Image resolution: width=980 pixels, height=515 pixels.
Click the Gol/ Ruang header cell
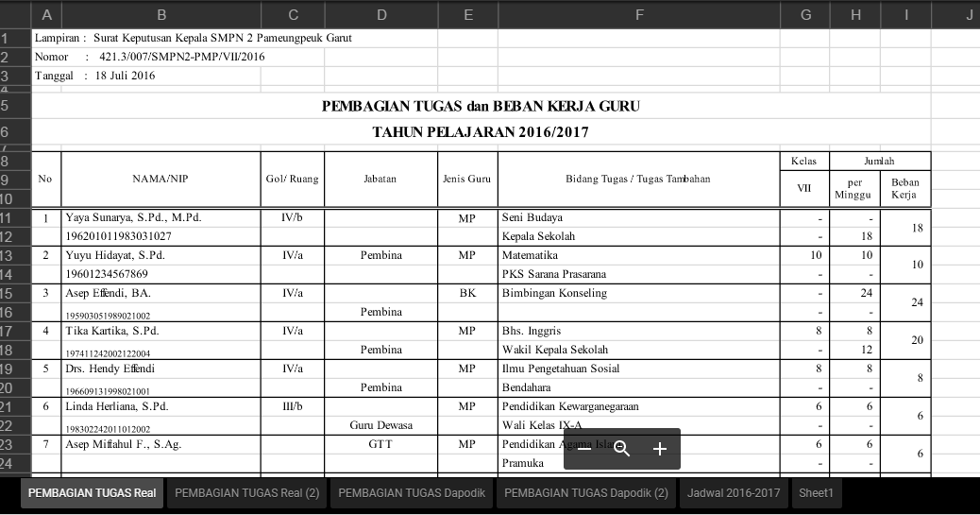293,179
